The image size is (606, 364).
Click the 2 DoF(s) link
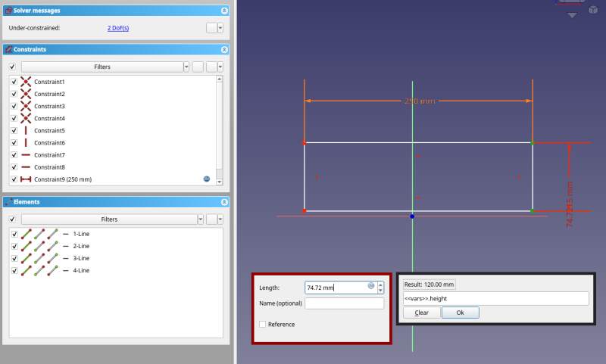coord(118,28)
